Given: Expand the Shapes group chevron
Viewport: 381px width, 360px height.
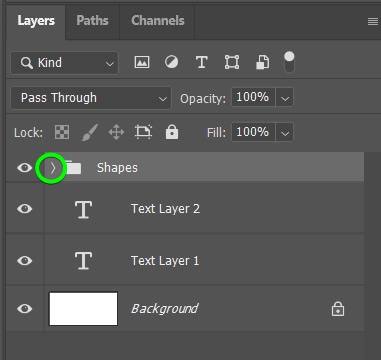Looking at the screenshot, I should coord(52,168).
